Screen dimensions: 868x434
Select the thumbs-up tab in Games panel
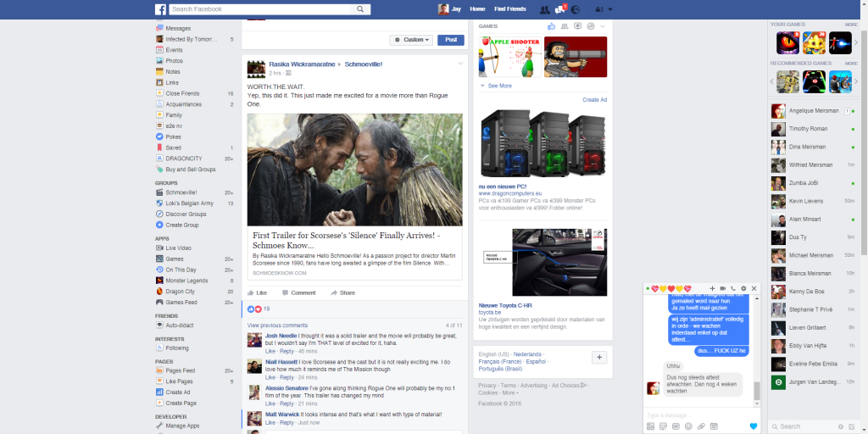(551, 26)
